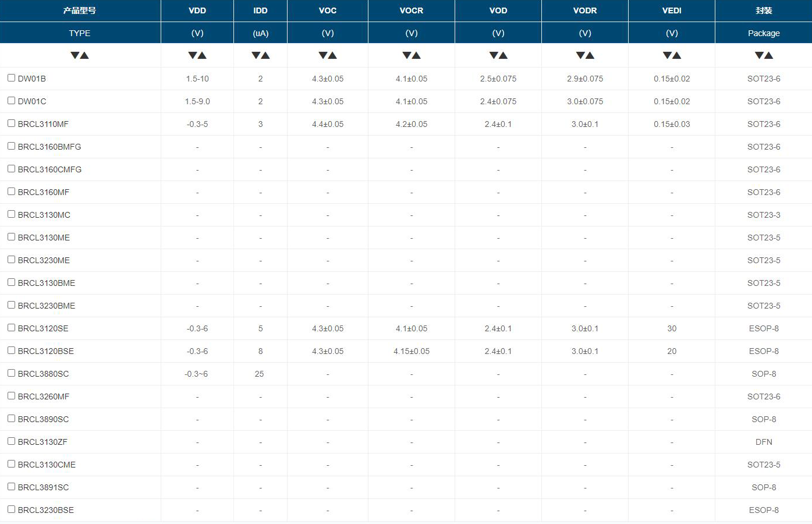Sort VEDI column descending arrow
The width and height of the screenshot is (812, 524).
(667, 55)
